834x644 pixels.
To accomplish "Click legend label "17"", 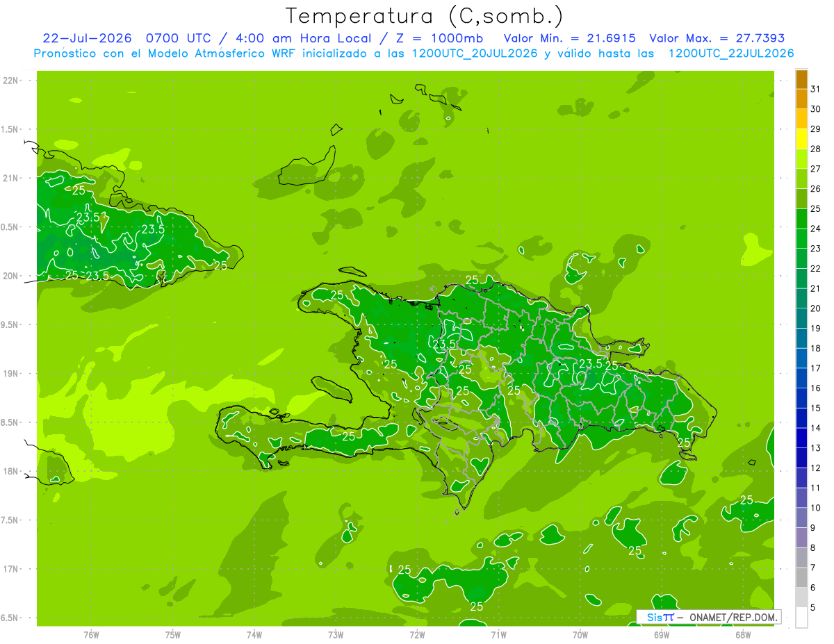I will click(x=816, y=368).
